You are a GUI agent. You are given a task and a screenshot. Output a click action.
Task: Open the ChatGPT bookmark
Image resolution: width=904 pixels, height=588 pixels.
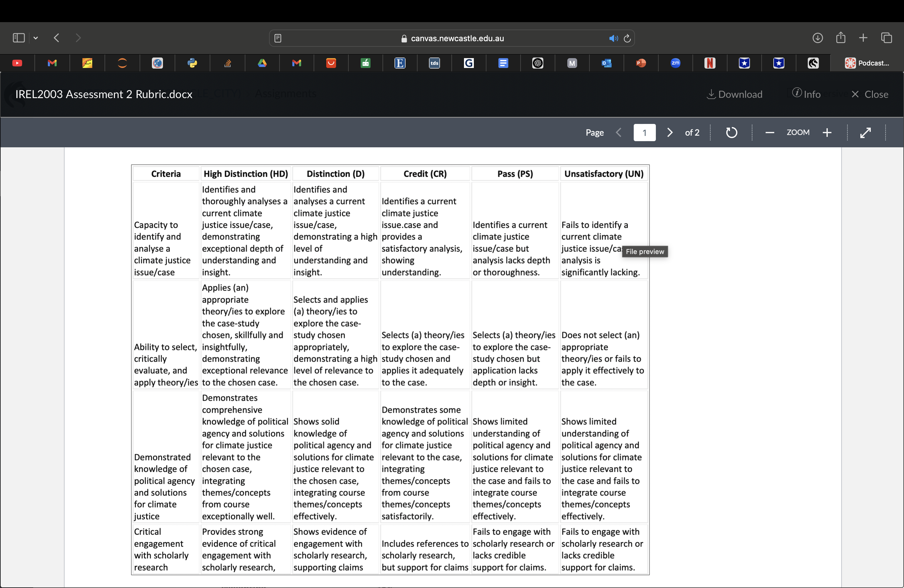(x=537, y=63)
